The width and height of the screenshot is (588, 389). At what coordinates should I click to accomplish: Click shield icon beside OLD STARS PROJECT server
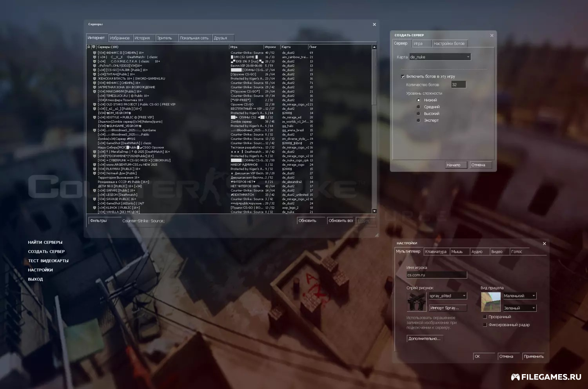point(94,104)
